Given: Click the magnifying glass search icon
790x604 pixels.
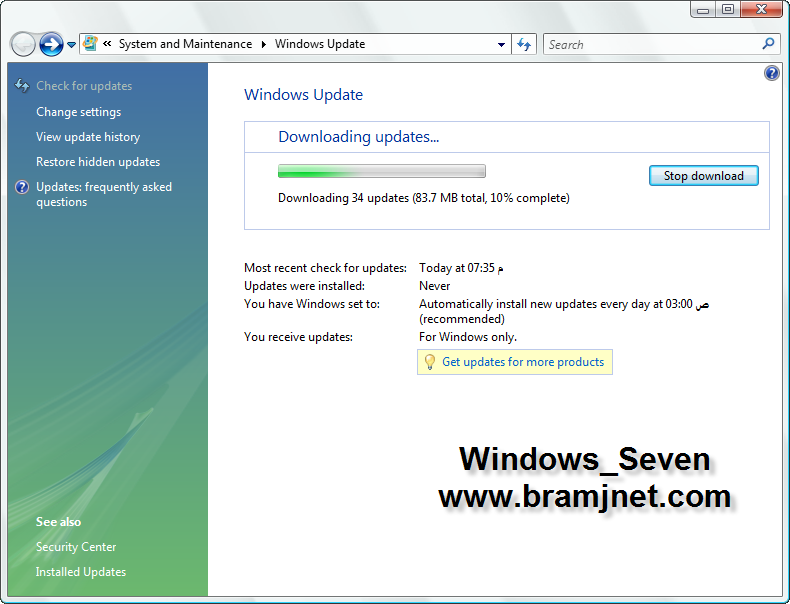Looking at the screenshot, I should pyautogui.click(x=768, y=44).
